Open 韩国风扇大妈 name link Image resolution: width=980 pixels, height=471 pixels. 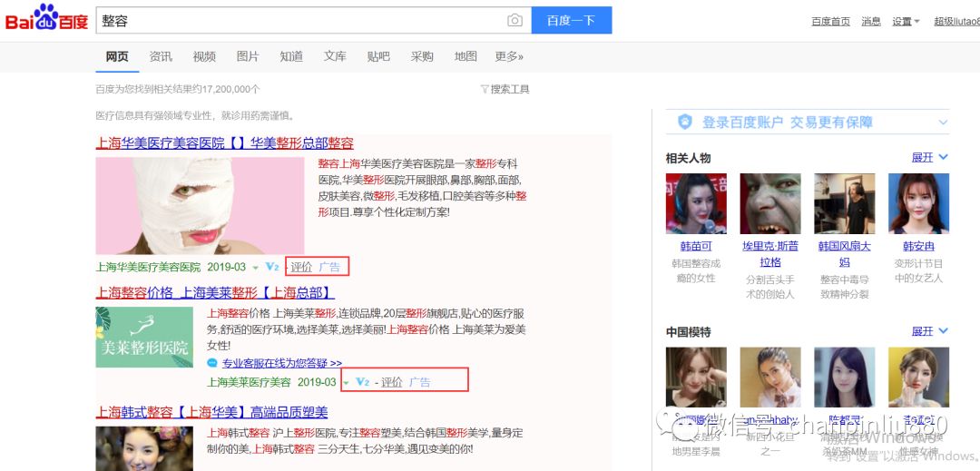tap(845, 253)
